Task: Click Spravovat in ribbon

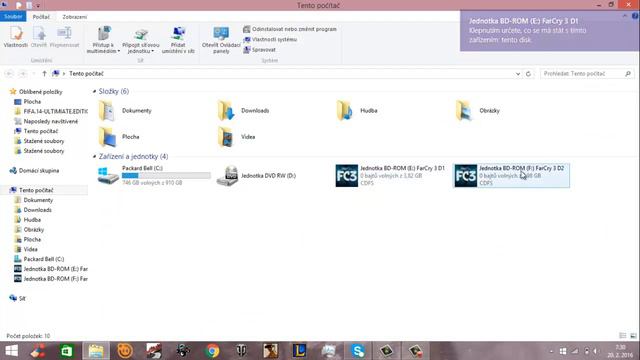Action: (260, 49)
